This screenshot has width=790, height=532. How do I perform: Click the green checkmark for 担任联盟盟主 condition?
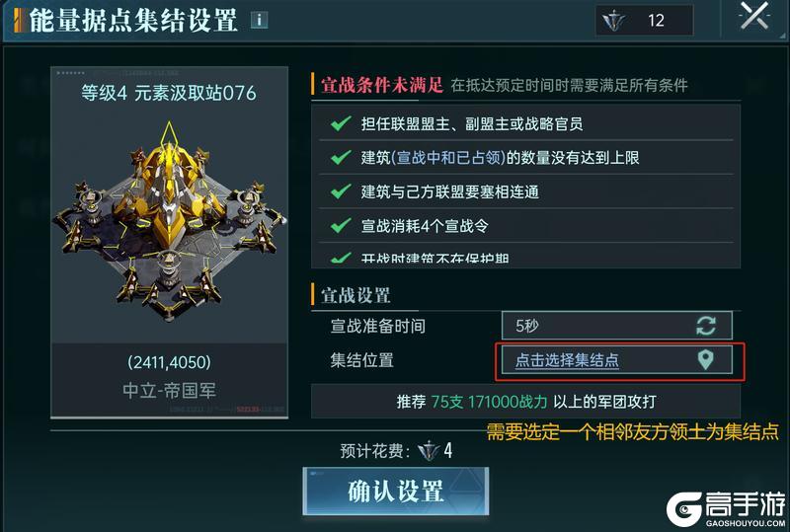click(341, 123)
